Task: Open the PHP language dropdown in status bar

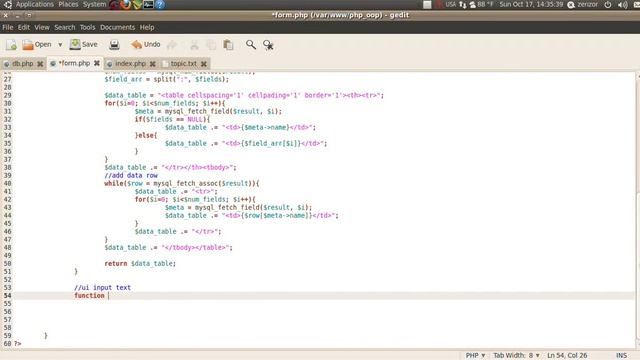Action: click(475, 356)
